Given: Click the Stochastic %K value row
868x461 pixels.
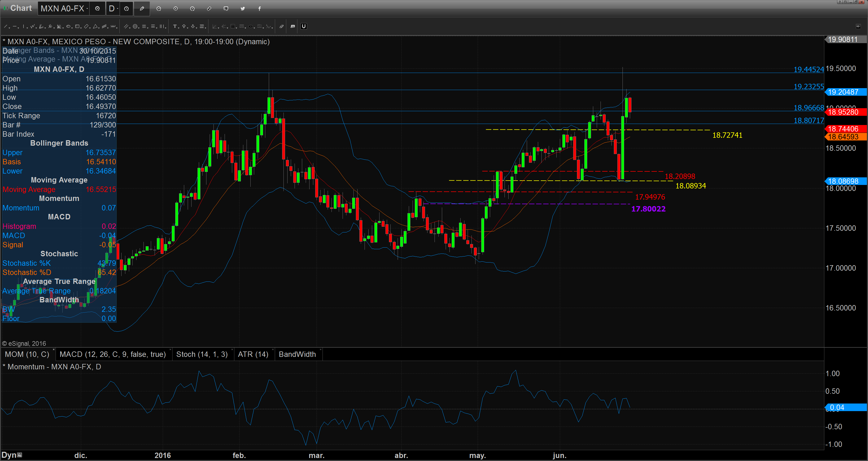Looking at the screenshot, I should point(59,263).
